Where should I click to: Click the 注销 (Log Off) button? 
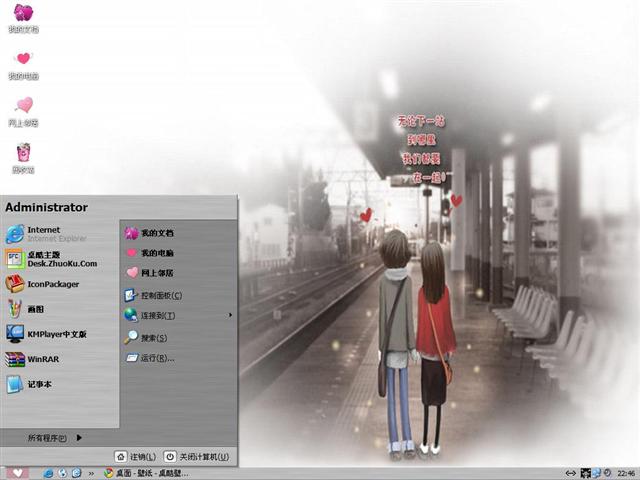click(x=136, y=457)
